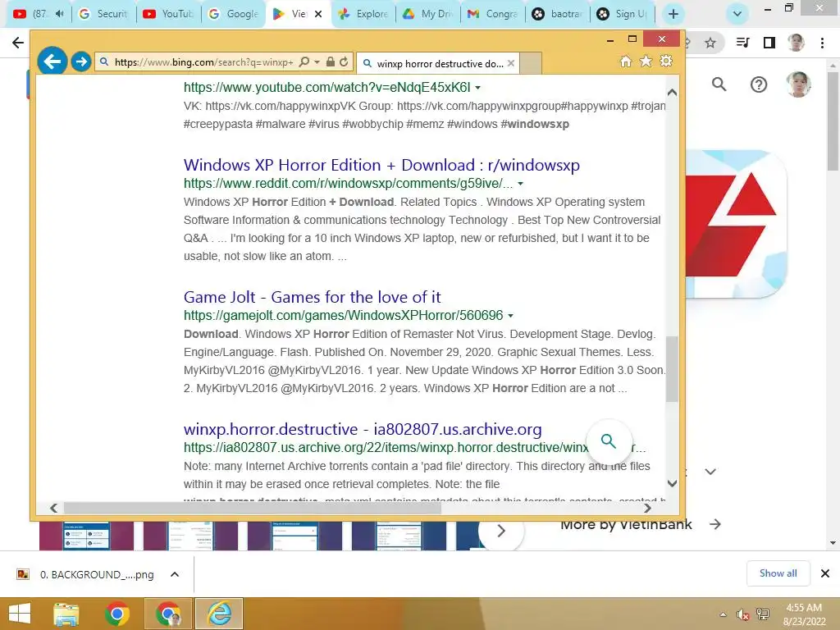Open the IE Favorites star icon
This screenshot has width=840, height=630.
point(646,61)
